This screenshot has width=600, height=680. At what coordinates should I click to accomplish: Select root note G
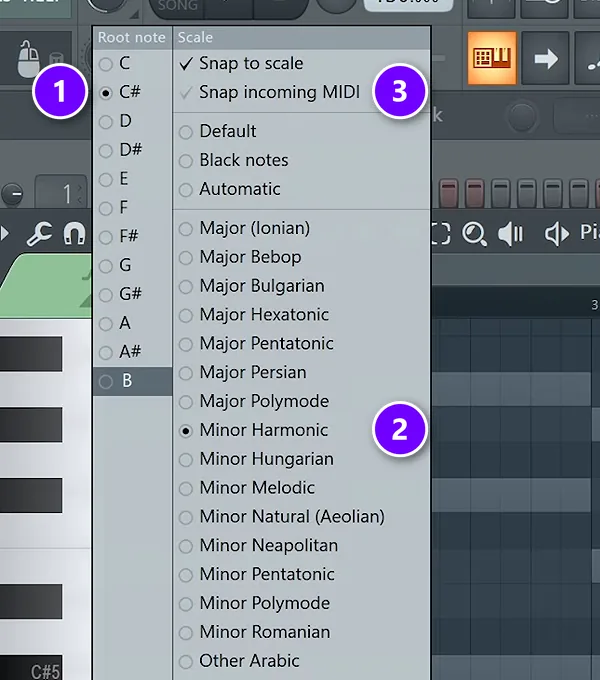click(x=132, y=265)
